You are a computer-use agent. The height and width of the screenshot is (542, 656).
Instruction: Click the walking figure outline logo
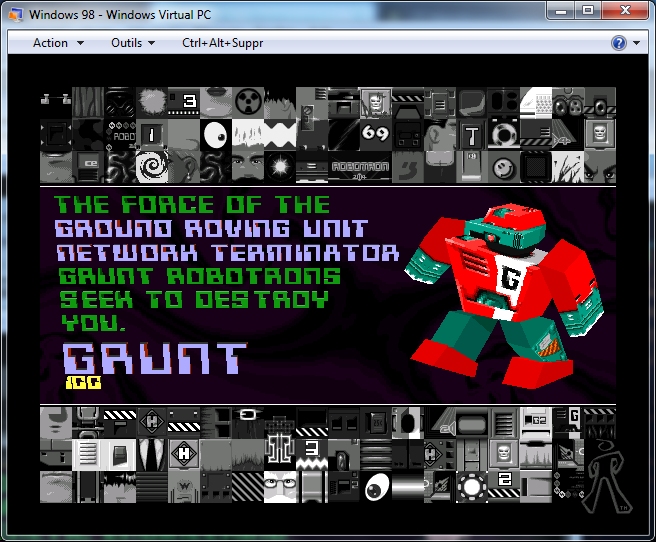[x=606, y=477]
